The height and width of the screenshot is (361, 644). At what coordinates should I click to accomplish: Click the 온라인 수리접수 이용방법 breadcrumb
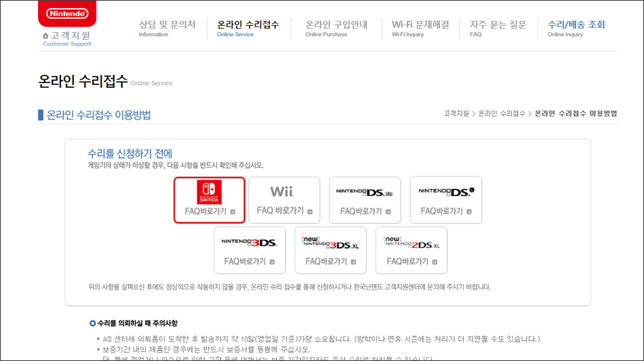coord(576,114)
